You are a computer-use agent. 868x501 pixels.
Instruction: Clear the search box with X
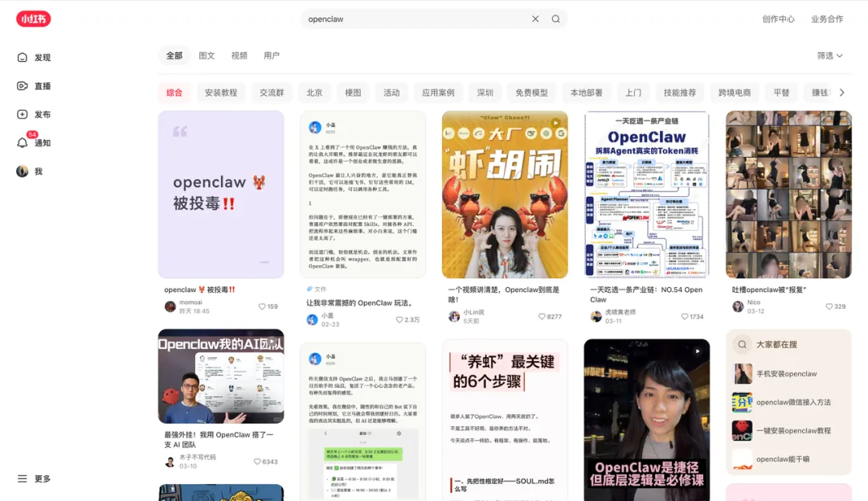(x=535, y=18)
